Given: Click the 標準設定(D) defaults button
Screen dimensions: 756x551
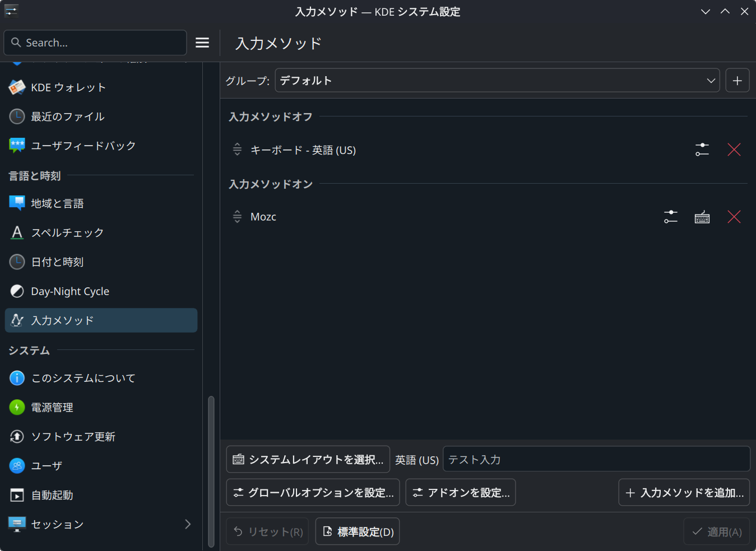Looking at the screenshot, I should point(358,531).
